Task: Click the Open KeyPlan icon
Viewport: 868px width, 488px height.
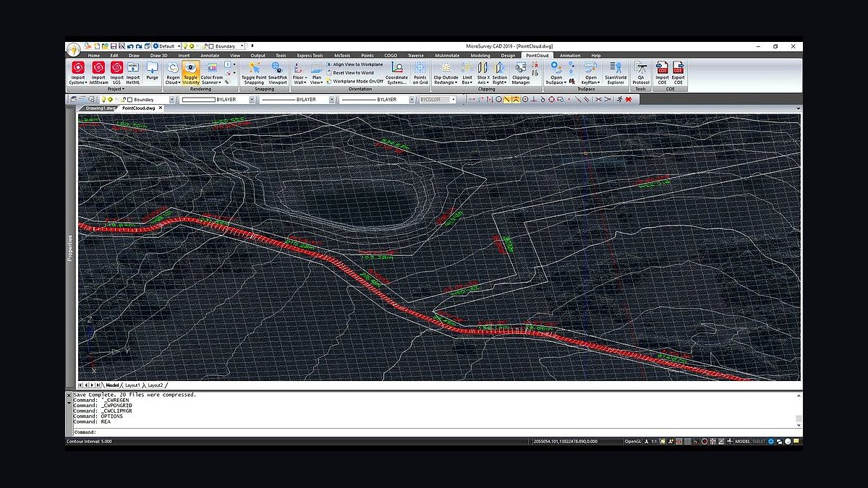Action: (591, 67)
